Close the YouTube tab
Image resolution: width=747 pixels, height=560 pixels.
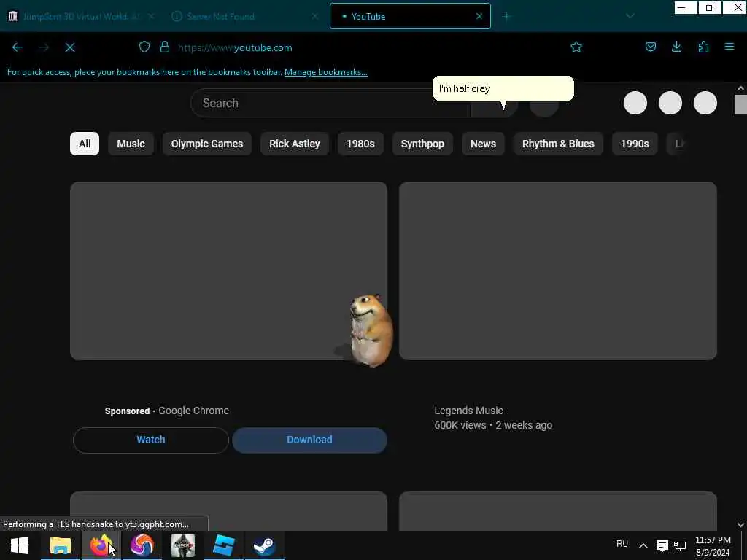pyautogui.click(x=479, y=16)
